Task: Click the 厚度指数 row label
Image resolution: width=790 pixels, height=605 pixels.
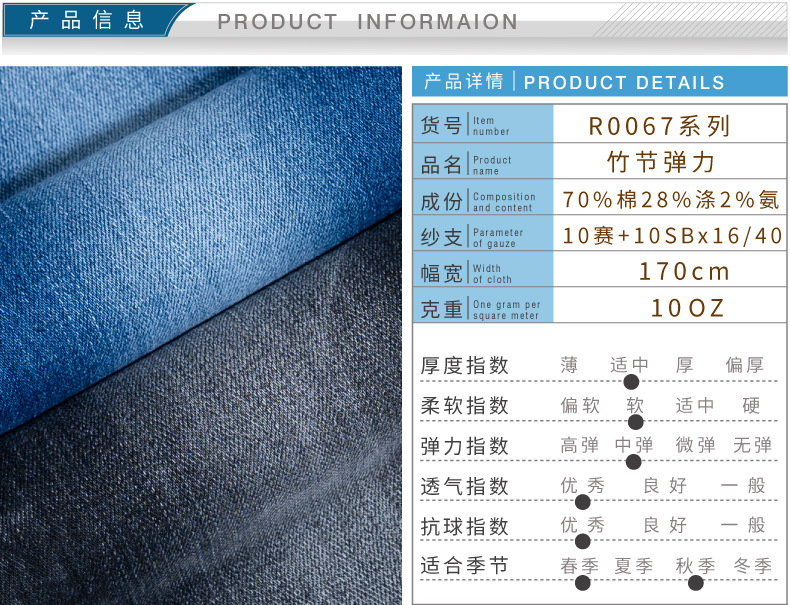Action: point(465,365)
